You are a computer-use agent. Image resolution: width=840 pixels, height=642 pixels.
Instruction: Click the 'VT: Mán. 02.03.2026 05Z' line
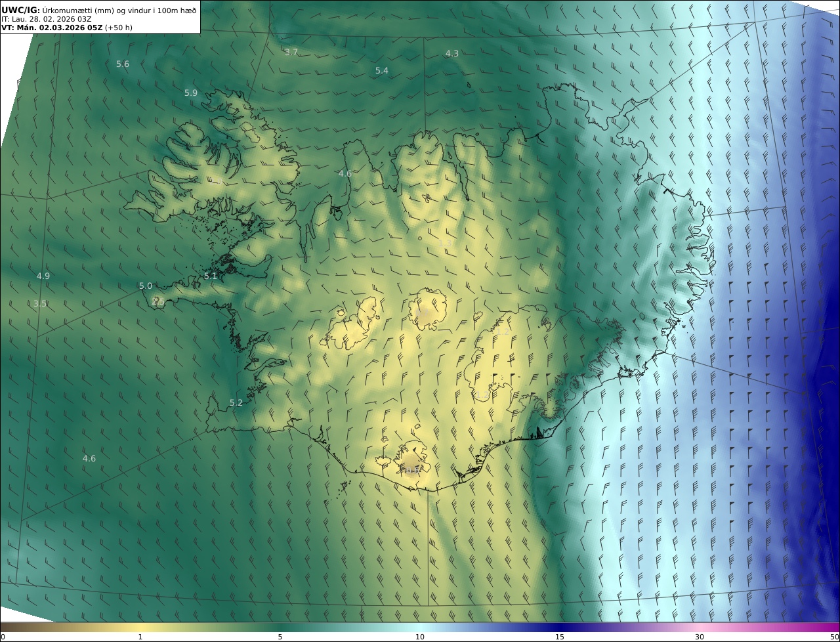pyautogui.click(x=52, y=28)
